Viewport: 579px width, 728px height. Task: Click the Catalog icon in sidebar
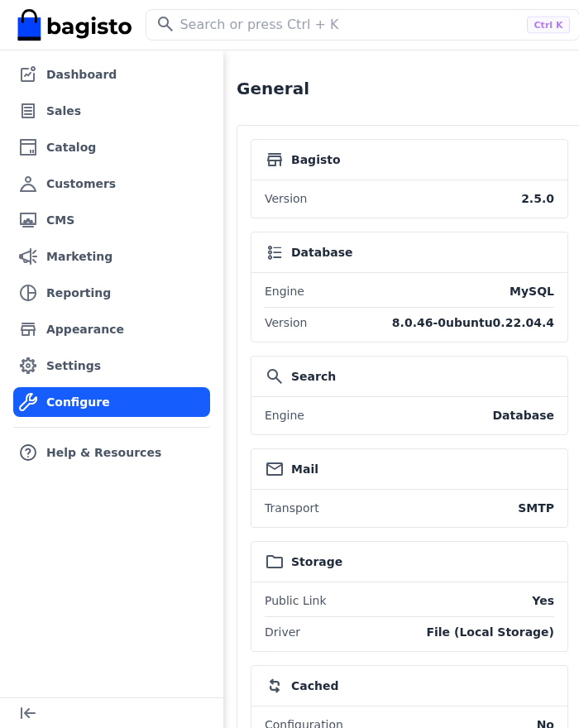[x=28, y=147]
